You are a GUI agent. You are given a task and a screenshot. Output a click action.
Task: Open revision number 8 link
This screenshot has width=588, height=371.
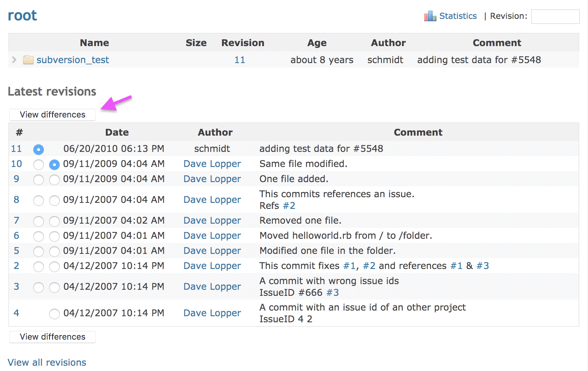coord(16,199)
